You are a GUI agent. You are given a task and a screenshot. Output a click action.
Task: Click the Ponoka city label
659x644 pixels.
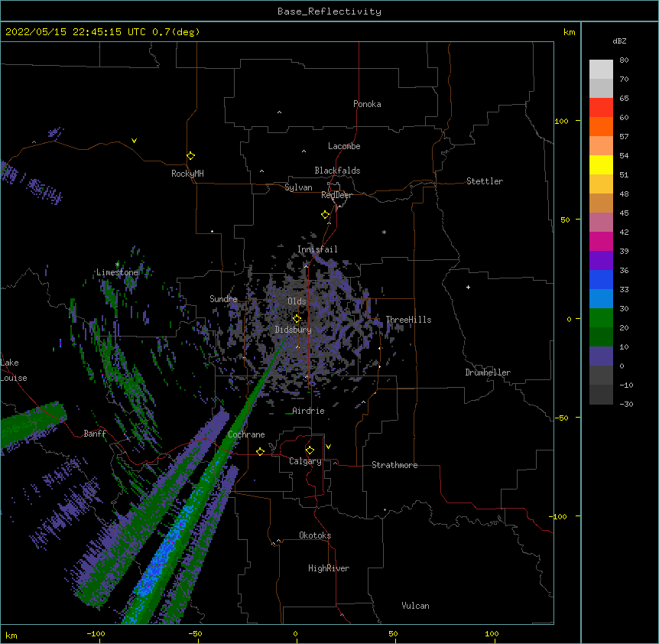coord(367,104)
